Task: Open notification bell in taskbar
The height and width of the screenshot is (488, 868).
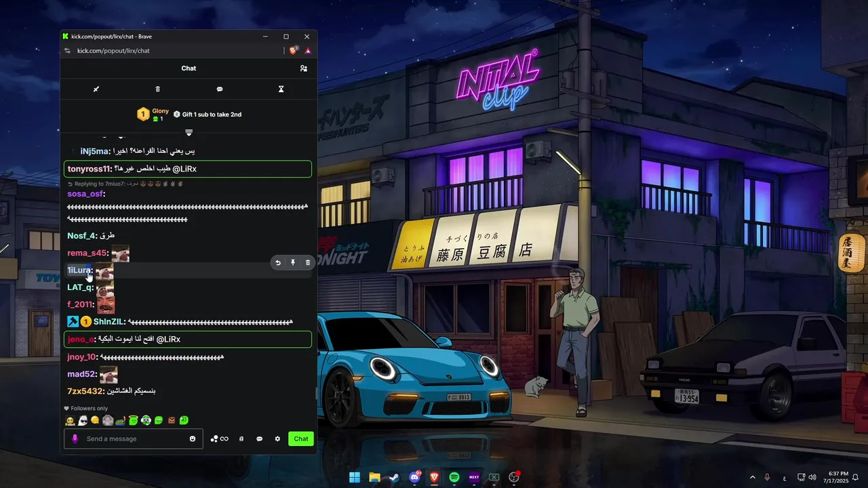Action: point(855,477)
